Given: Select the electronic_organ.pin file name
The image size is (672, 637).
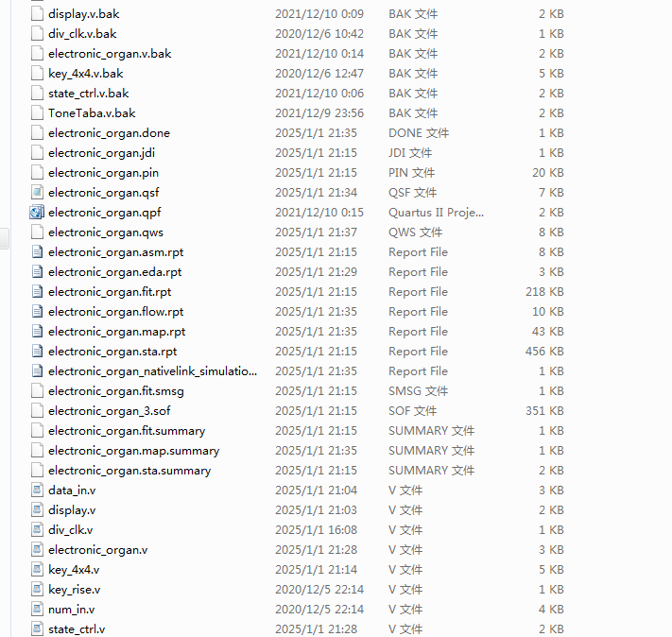Looking at the screenshot, I should [x=104, y=173].
